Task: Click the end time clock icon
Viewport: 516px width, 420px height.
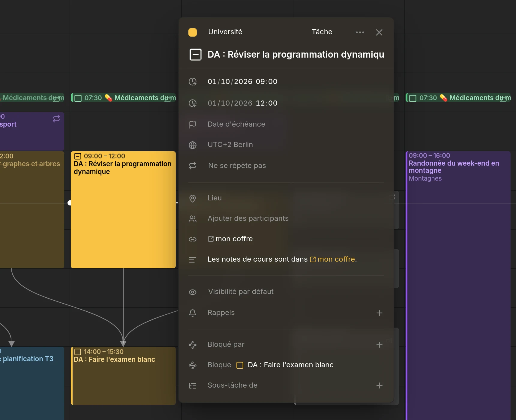Action: 193,103
